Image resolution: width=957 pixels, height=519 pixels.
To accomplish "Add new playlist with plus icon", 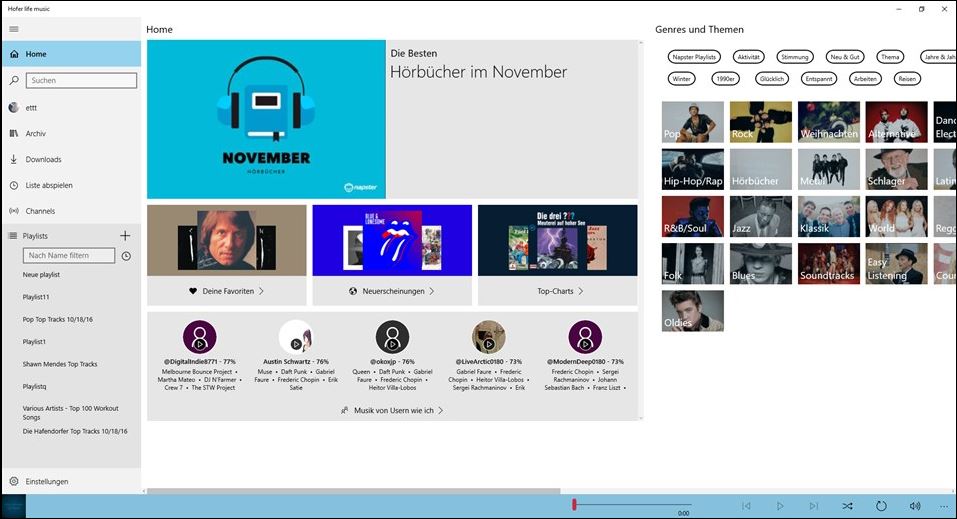I will (x=125, y=236).
